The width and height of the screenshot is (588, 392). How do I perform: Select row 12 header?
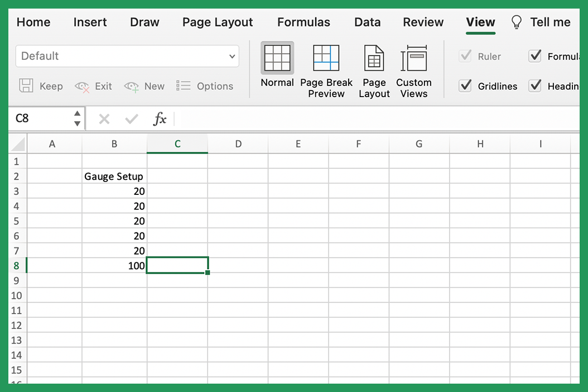click(17, 325)
